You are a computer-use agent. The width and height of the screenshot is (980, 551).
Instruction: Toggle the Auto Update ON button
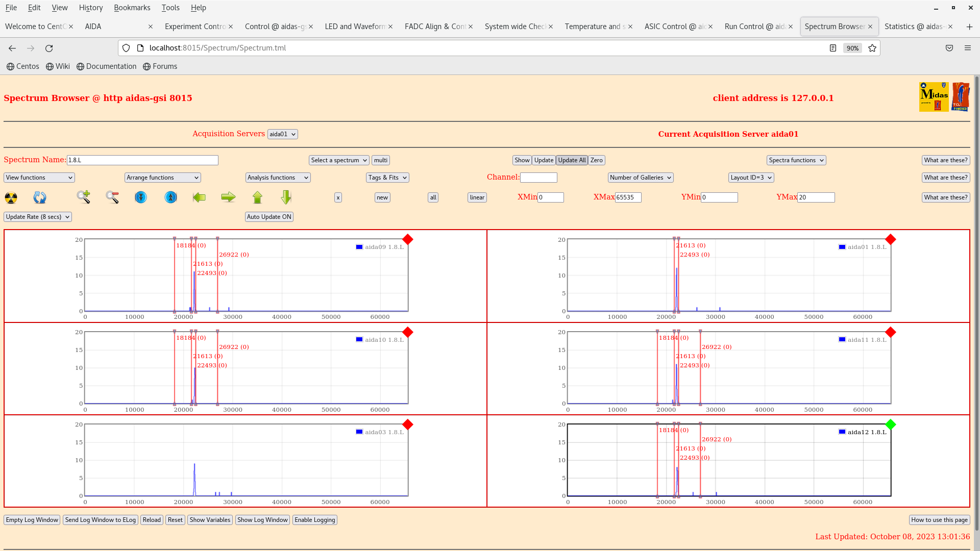pos(269,217)
